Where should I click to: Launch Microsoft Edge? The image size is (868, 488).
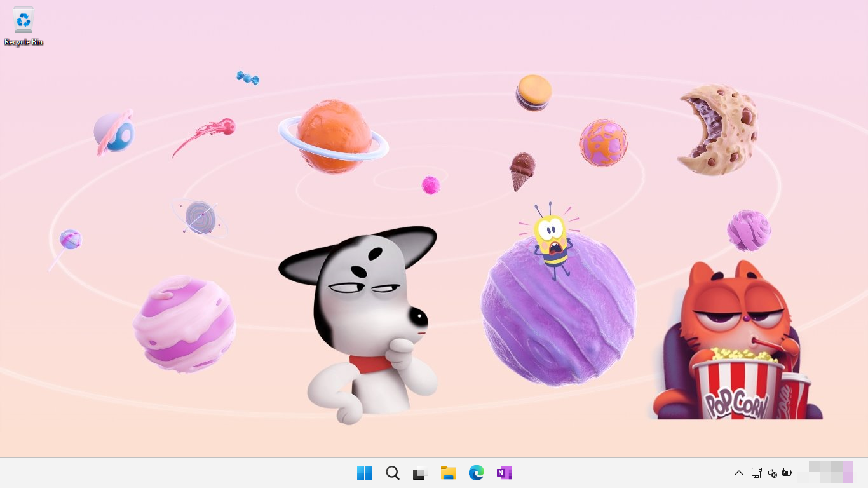[x=476, y=473]
